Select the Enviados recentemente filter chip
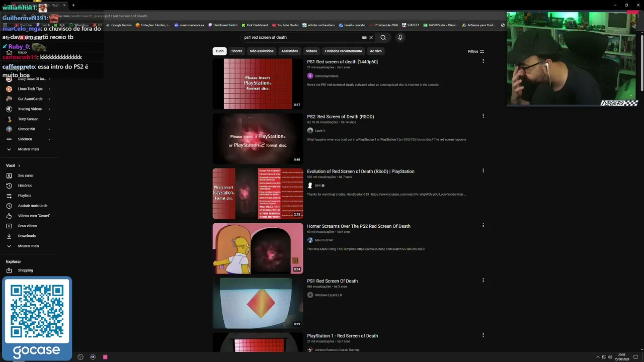 point(343,51)
